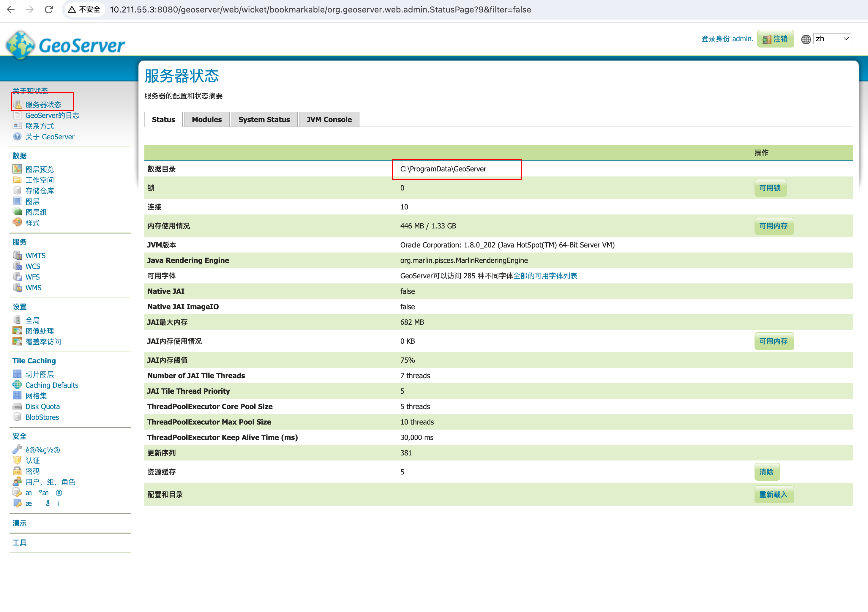Image resolution: width=868 pixels, height=612 pixels.
Task: Click the Passwords (密码) lock icon
Action: (18, 471)
